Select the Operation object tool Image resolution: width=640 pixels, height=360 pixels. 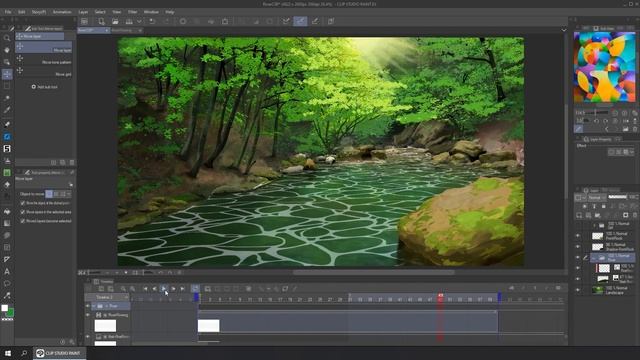click(7, 62)
